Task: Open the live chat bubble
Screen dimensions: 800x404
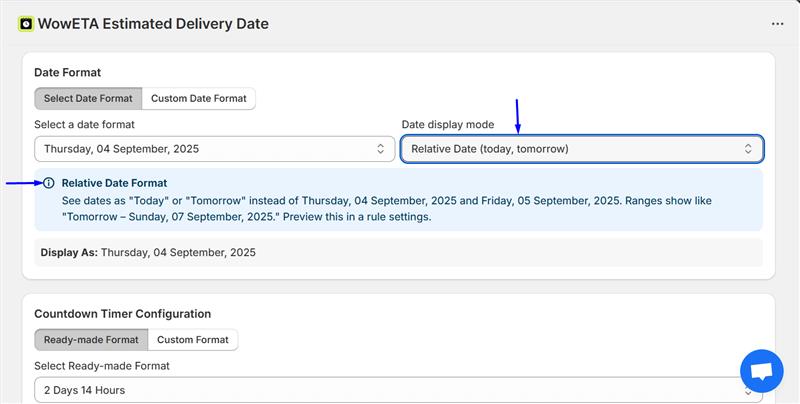Action: pyautogui.click(x=761, y=371)
